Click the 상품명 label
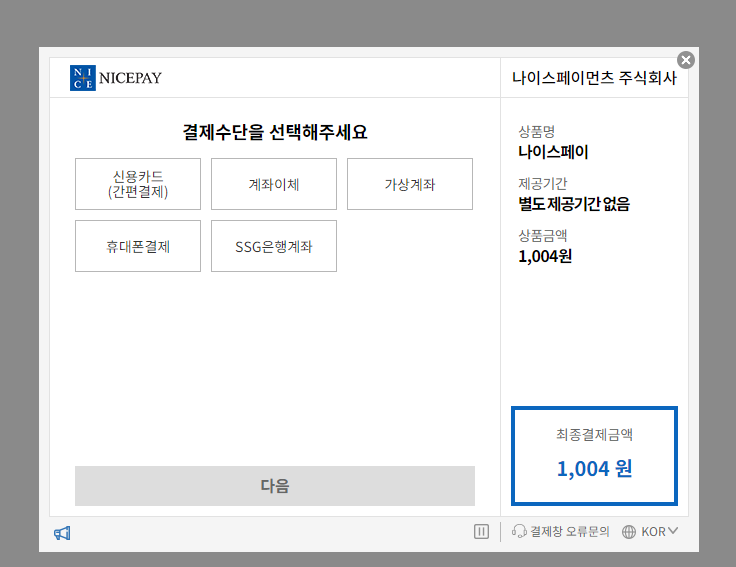 [x=537, y=131]
